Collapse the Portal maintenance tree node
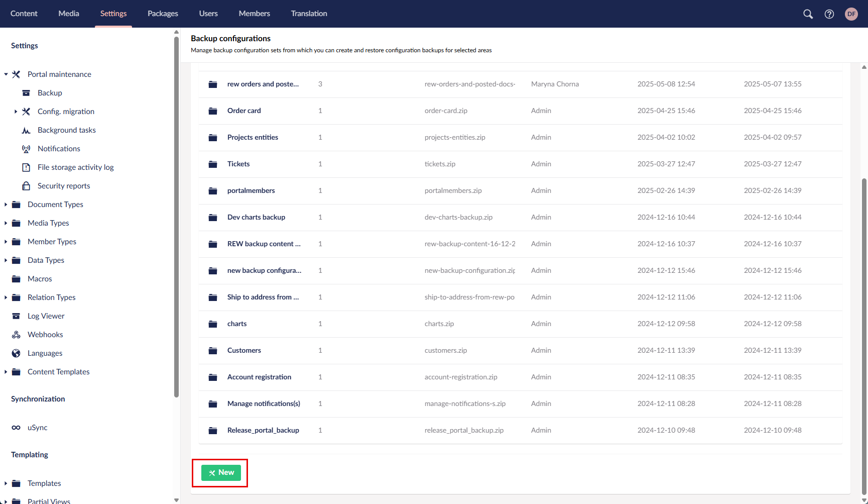 tap(6, 74)
